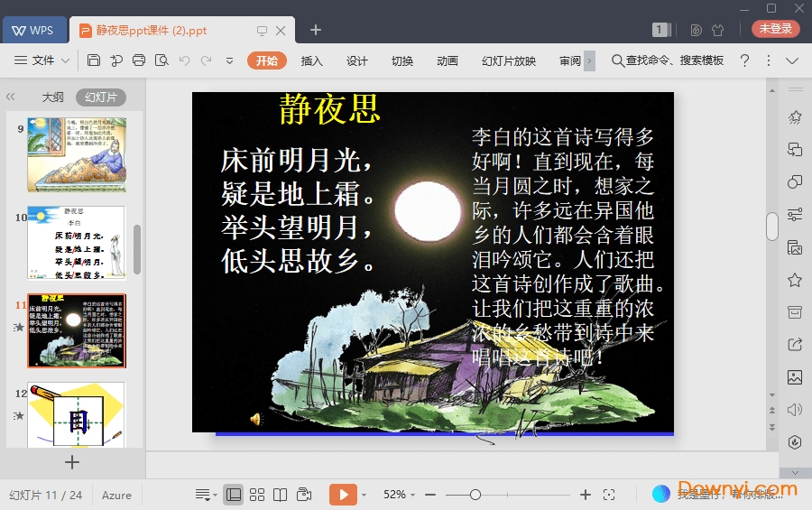
Task: Add new slide plus button
Action: (x=72, y=462)
